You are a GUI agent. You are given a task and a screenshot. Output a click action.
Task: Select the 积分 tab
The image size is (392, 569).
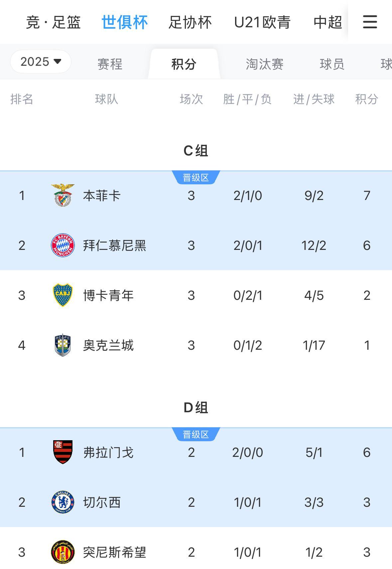tap(184, 64)
